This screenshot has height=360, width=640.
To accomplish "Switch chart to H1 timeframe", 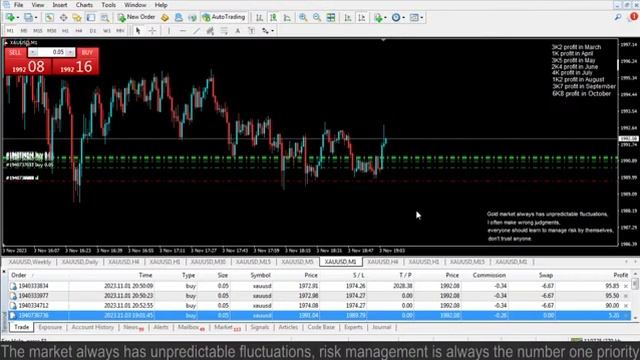I will [65, 31].
